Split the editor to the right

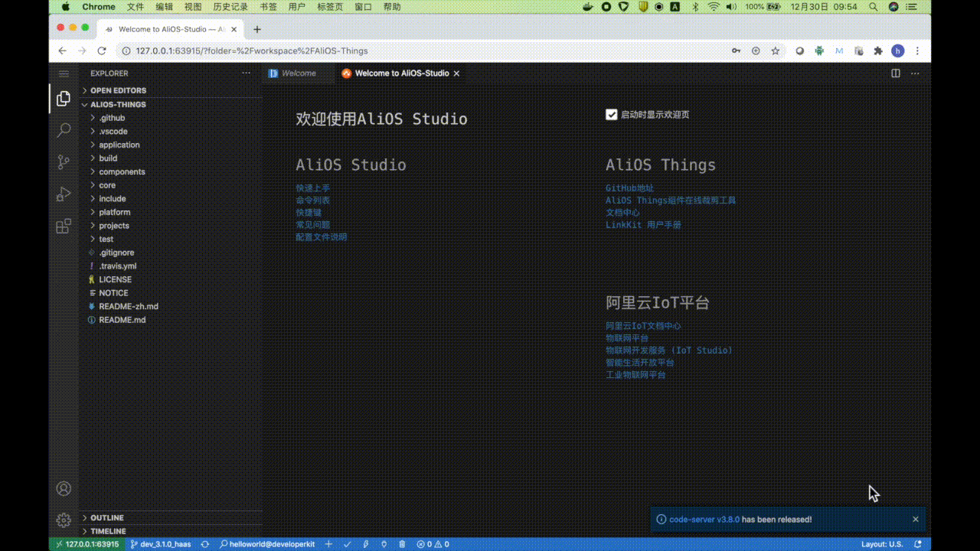[896, 73]
